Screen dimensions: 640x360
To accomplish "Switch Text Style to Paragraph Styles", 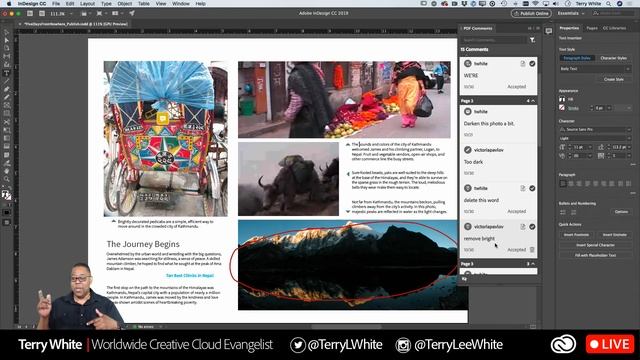I will (x=577, y=58).
